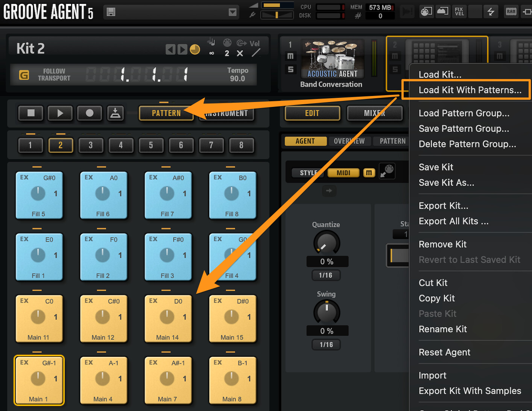Click the import pattern icon beside Record

[116, 113]
